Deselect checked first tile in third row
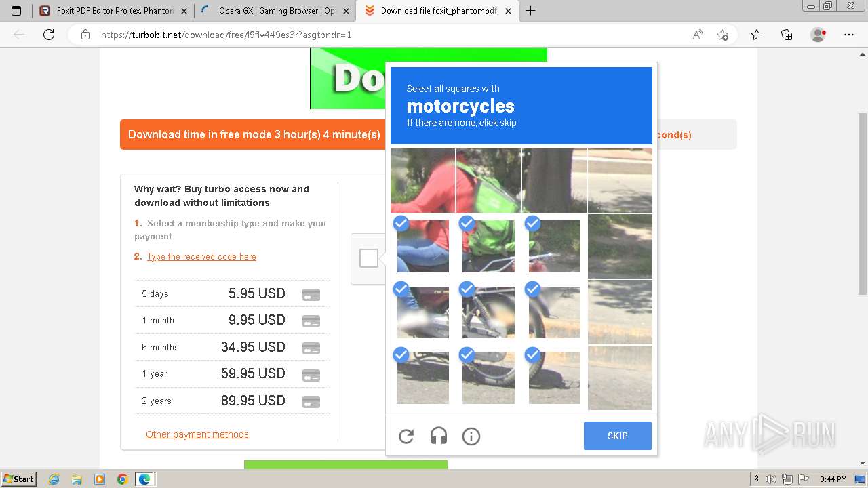The height and width of the screenshot is (488, 868). pos(422,312)
